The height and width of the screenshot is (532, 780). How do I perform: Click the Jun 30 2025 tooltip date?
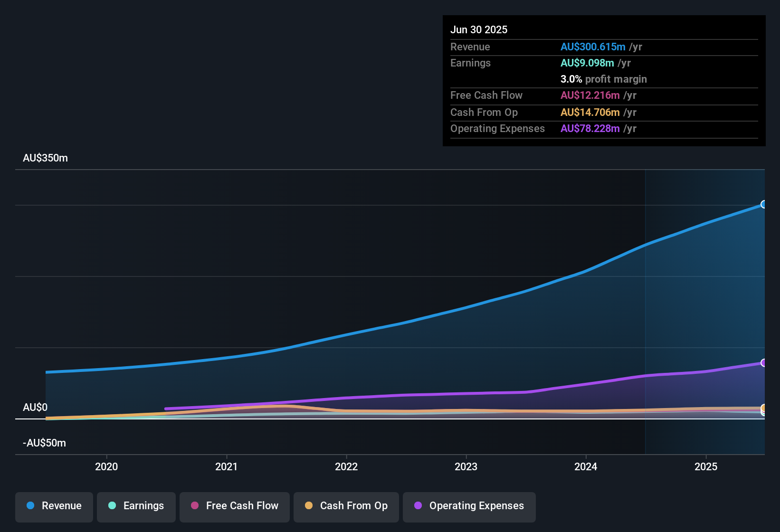pyautogui.click(x=479, y=29)
